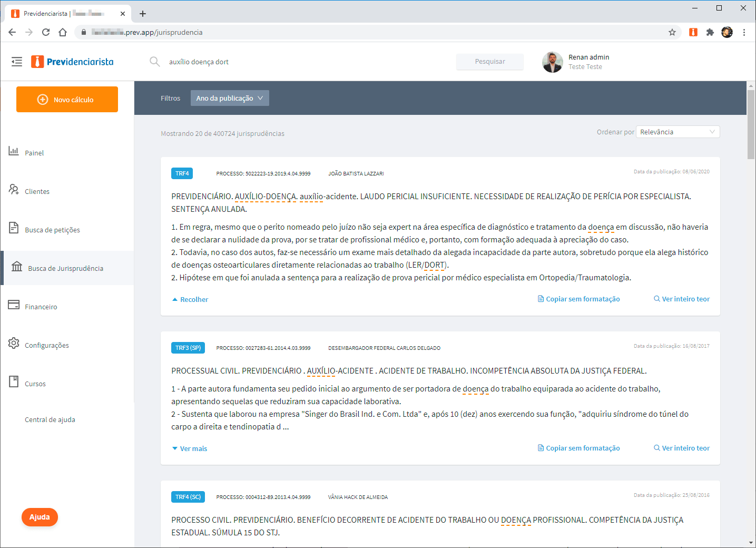756x548 pixels.
Task: Open the Painel section icon
Action: (x=14, y=152)
